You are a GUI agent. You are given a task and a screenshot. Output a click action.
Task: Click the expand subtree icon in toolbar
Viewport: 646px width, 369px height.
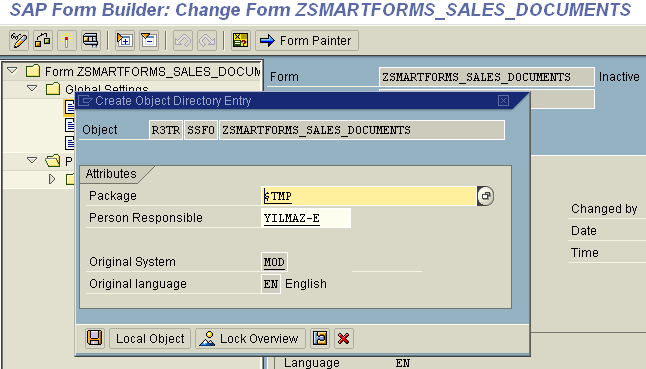click(124, 41)
